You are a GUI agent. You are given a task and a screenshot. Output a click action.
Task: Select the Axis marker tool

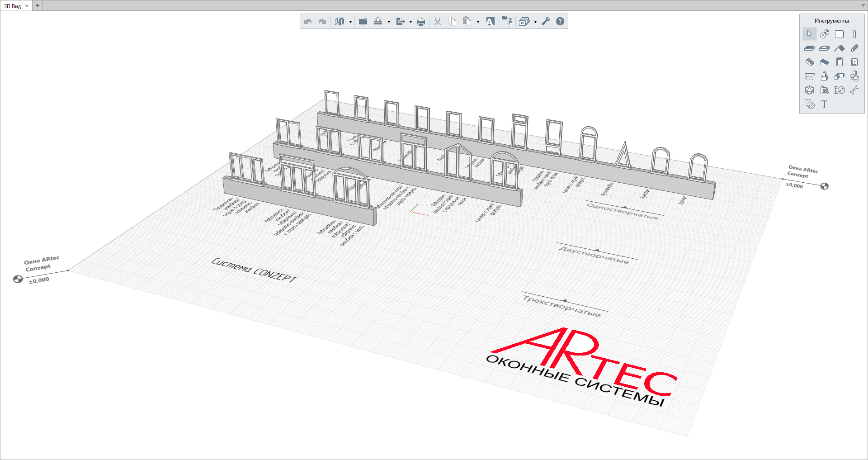[825, 34]
